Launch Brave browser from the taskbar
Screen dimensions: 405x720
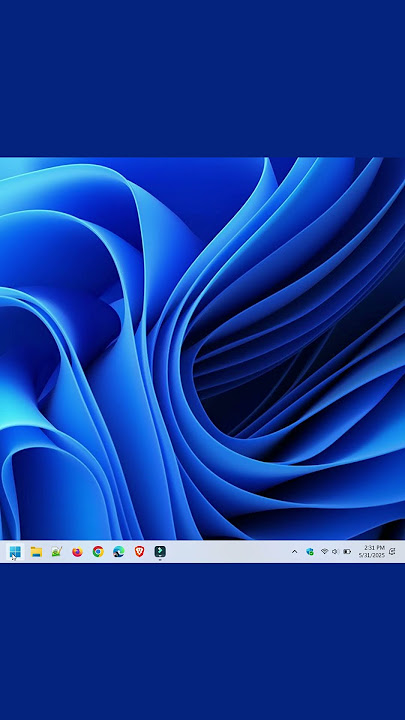(x=139, y=551)
